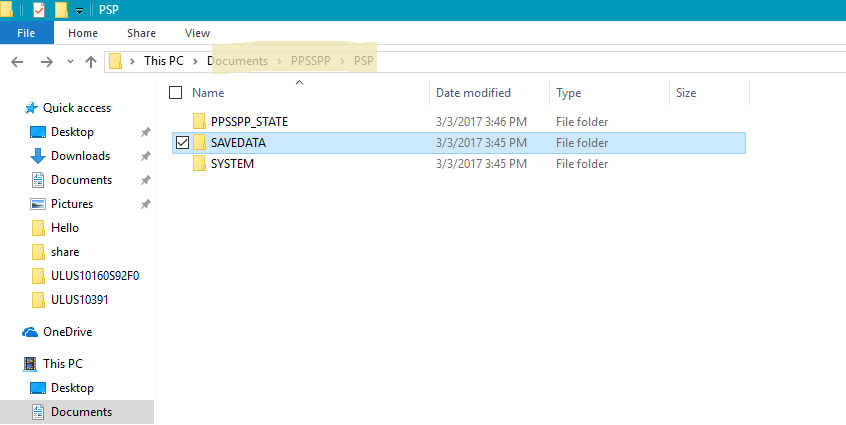Click the Pictures icon in Quick access

click(38, 204)
